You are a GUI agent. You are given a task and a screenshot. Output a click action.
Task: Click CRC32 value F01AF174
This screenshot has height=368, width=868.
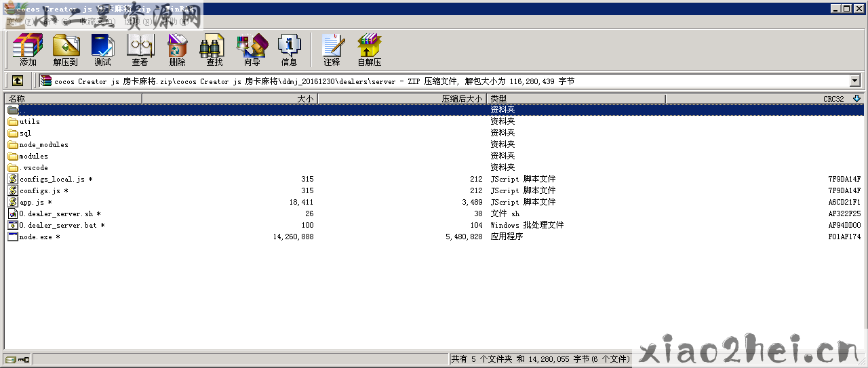point(844,237)
